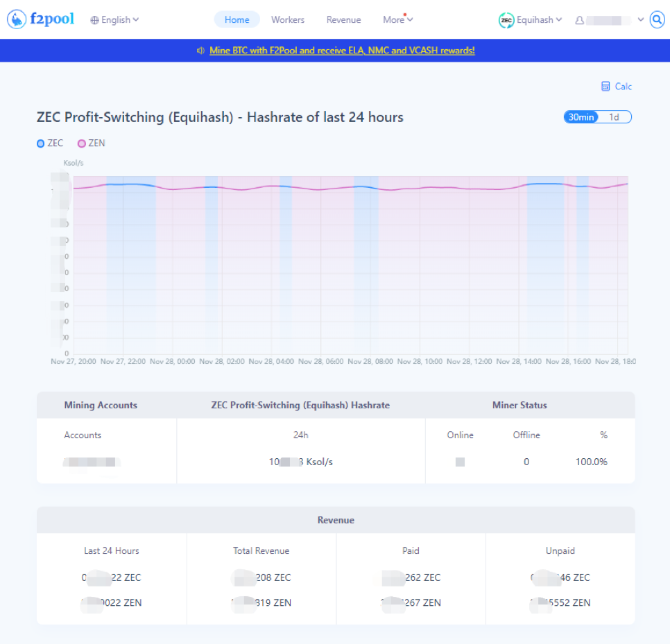Click the calculator icon next to Calc
This screenshot has height=644, width=670.
605,86
